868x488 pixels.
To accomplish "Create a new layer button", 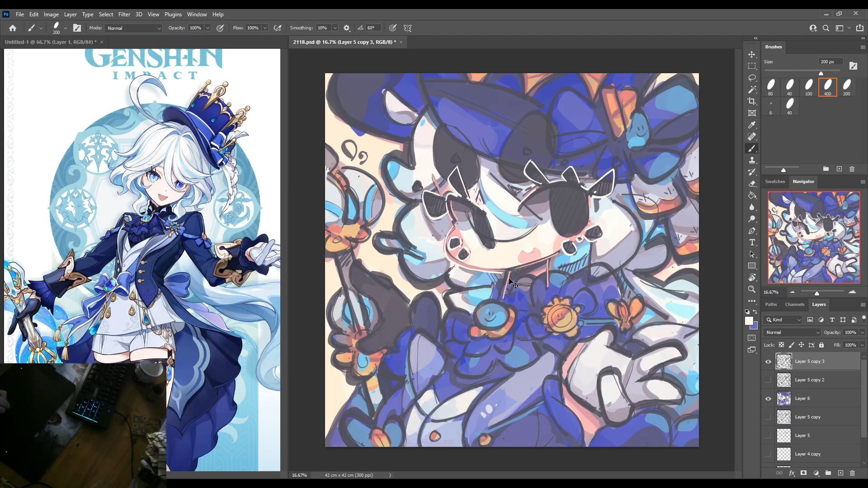I will point(840,473).
